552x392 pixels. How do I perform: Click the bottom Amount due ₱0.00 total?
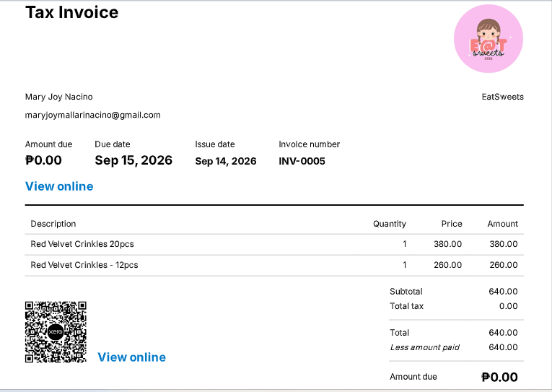[499, 378]
